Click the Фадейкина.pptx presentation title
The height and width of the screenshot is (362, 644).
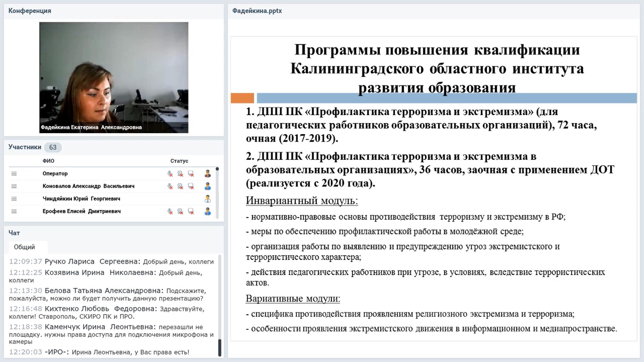click(257, 11)
